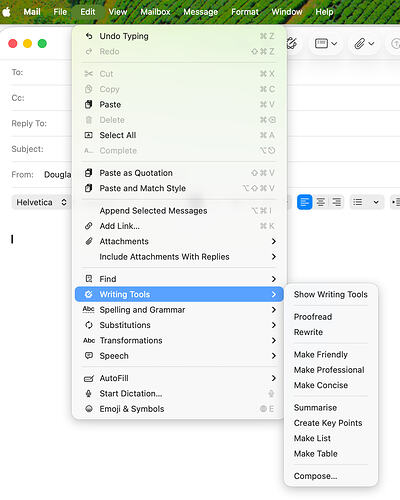Select Make Friendly
Screen dimensions: 400x500
click(331, 354)
